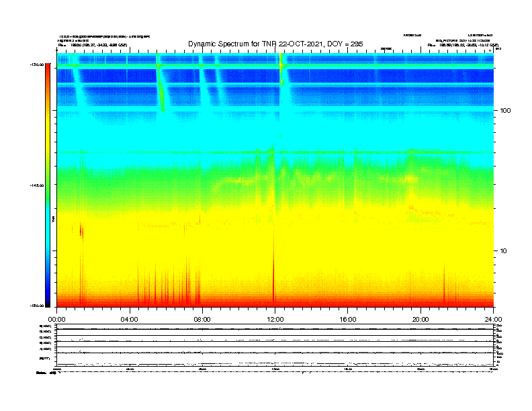Click the 00:00 time axis label

coord(56,320)
